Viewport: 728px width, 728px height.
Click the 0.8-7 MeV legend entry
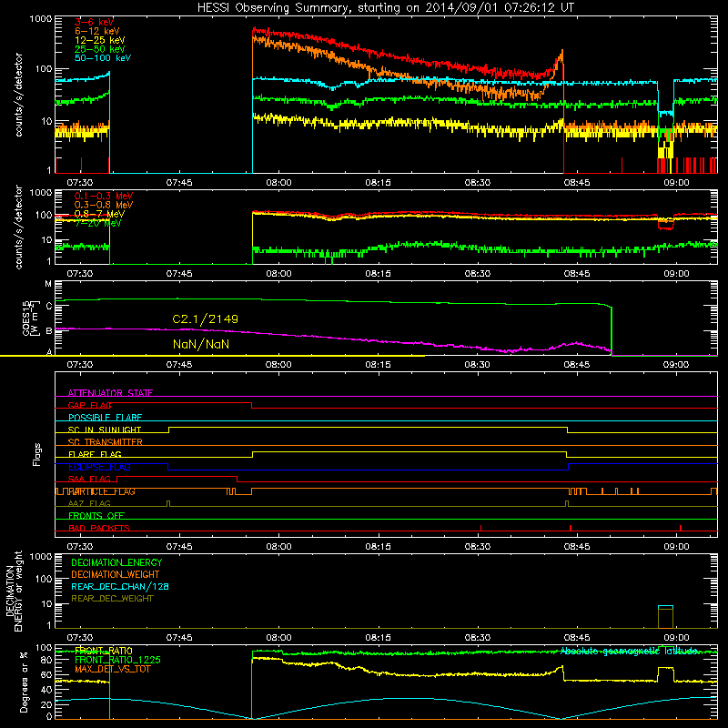pos(99,214)
